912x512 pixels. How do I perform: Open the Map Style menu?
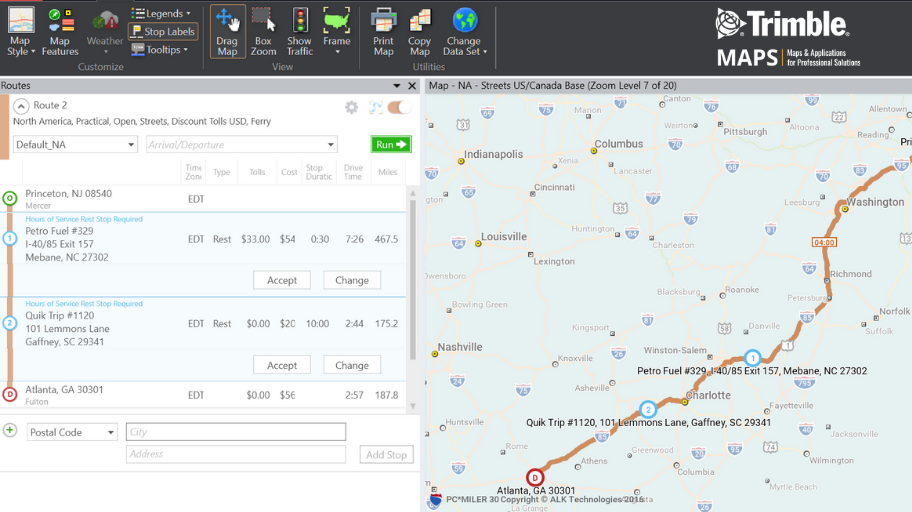click(x=21, y=31)
